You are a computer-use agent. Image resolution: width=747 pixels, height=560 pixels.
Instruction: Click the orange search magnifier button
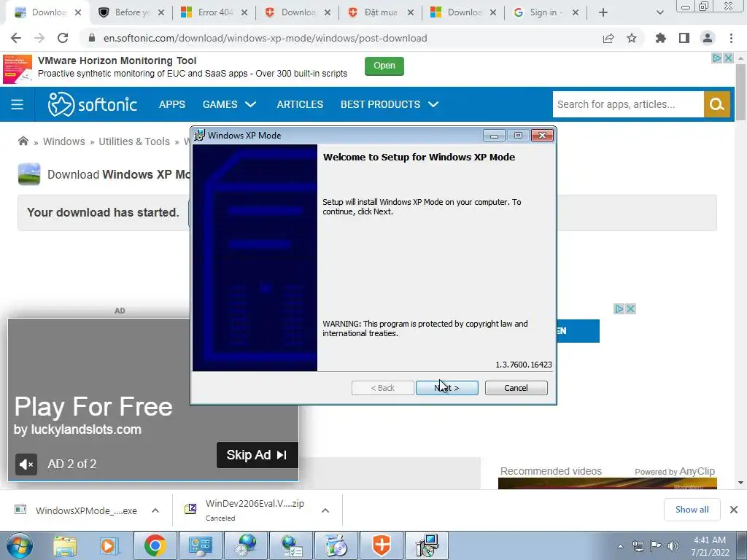716,104
